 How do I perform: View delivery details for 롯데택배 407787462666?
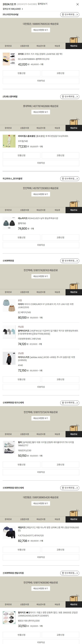(41, 112)
